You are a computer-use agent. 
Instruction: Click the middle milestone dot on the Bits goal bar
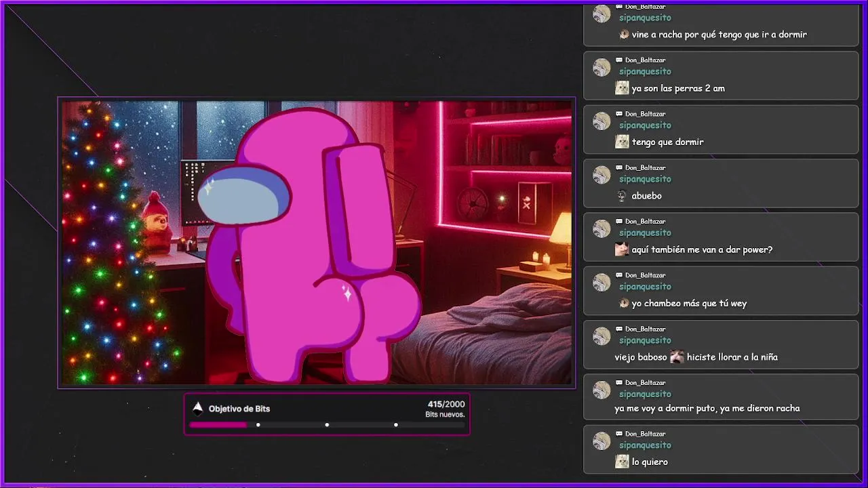(x=327, y=425)
